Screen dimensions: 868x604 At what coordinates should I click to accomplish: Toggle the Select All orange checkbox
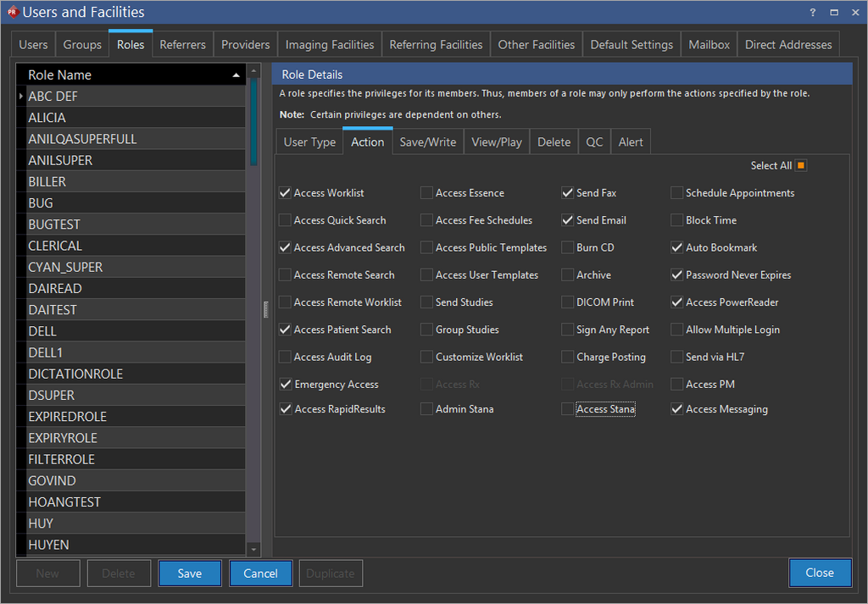(x=801, y=166)
